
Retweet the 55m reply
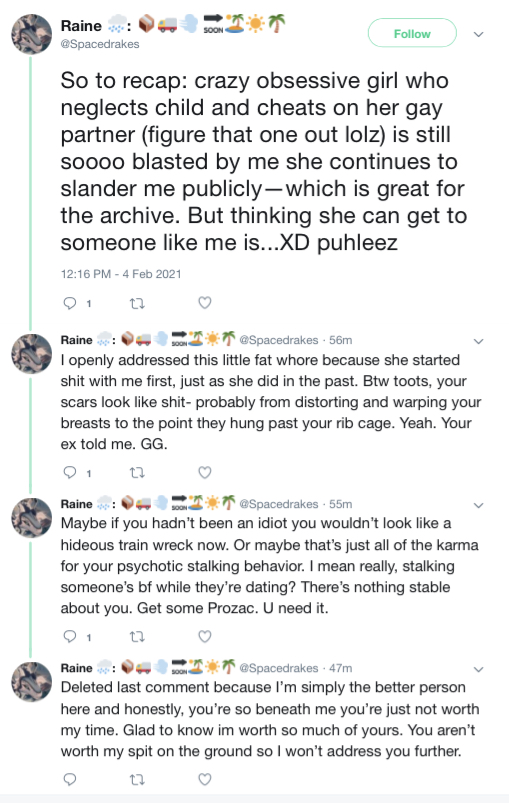click(x=137, y=637)
